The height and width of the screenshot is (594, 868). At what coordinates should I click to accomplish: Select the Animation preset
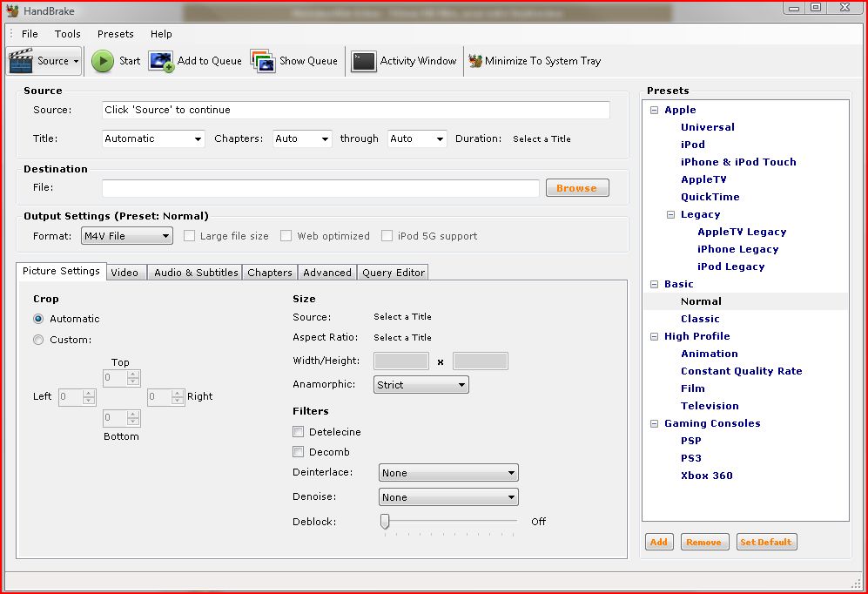710,354
